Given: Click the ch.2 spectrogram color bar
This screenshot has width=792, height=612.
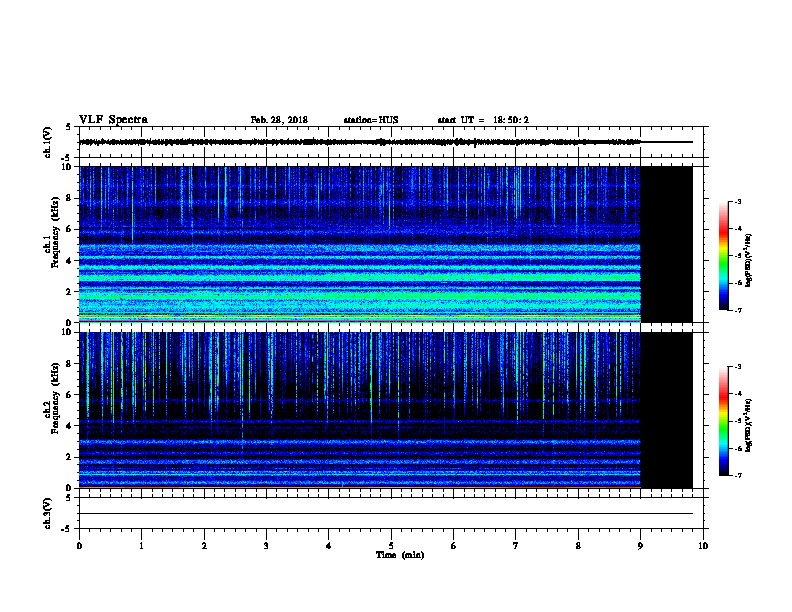Looking at the screenshot, I should [723, 421].
